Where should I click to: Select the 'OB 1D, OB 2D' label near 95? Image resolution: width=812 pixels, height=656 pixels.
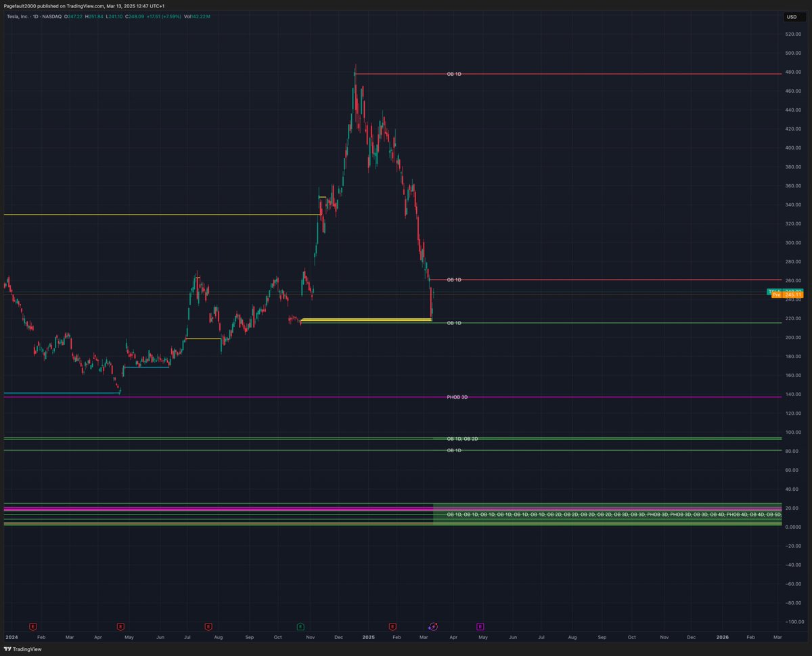click(x=462, y=439)
